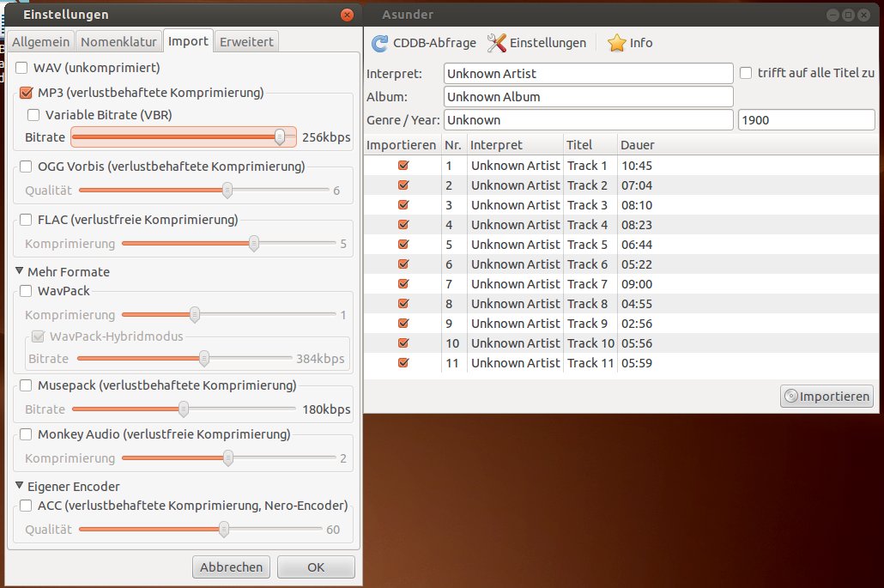The image size is (884, 588).
Task: Select the 'Track 7' title cell
Action: tap(587, 283)
